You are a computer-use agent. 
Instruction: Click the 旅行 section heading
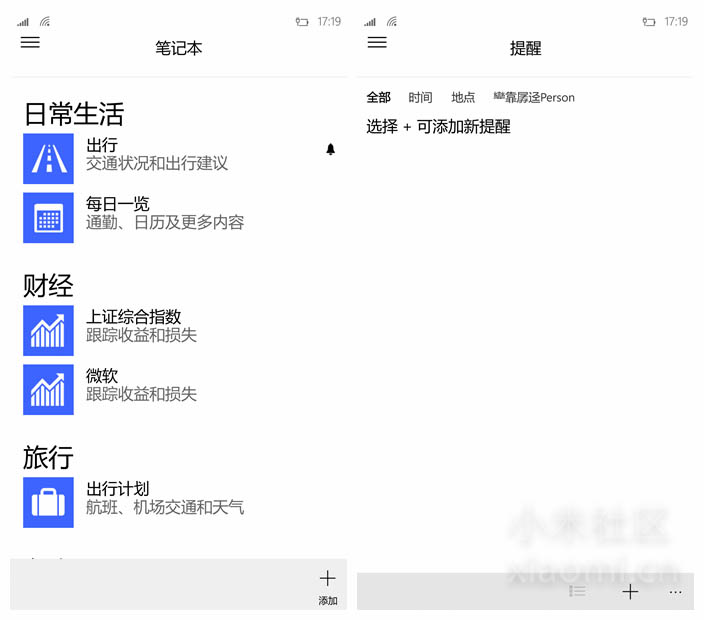coord(48,457)
